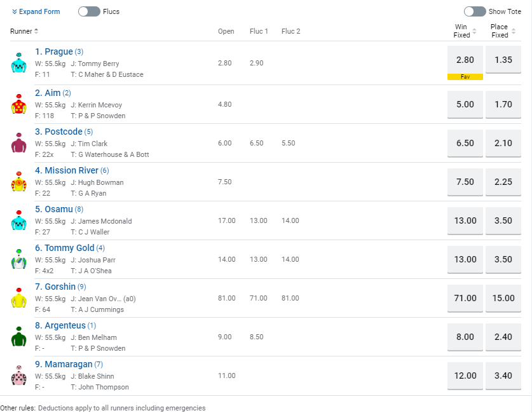Image resolution: width=532 pixels, height=413 pixels.
Task: Select Gorshin place odds 15.00
Action: coord(503,298)
